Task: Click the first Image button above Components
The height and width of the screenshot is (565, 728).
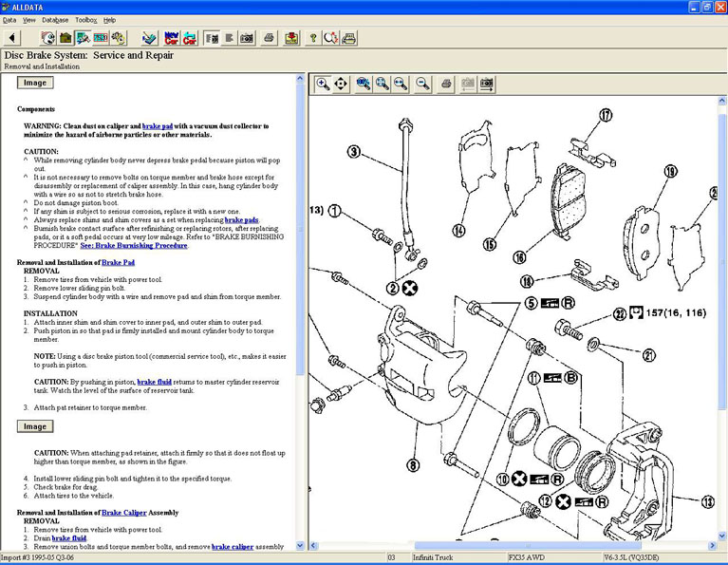Action: (x=34, y=83)
